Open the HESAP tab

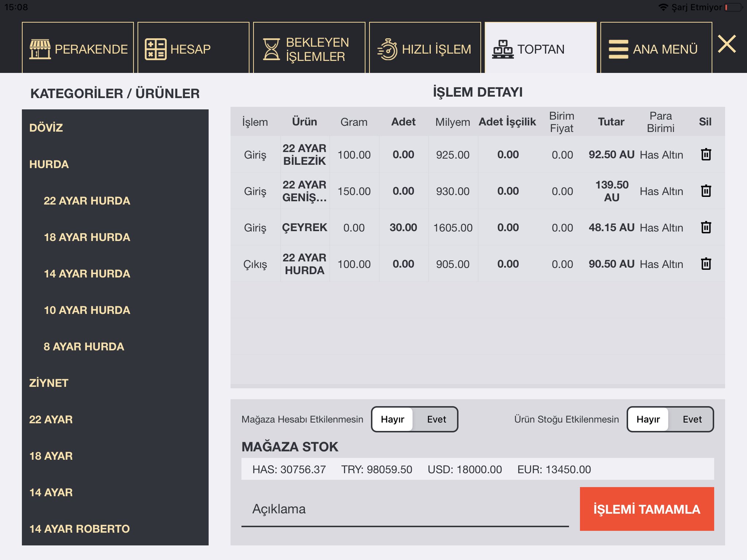[x=193, y=48]
